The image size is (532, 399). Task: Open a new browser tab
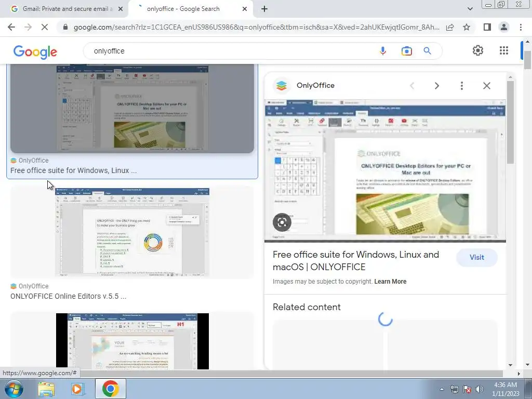(x=264, y=9)
